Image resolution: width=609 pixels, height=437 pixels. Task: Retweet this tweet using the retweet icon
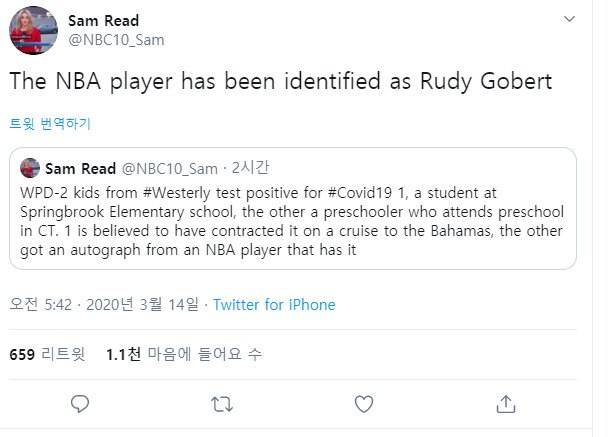coord(222,403)
